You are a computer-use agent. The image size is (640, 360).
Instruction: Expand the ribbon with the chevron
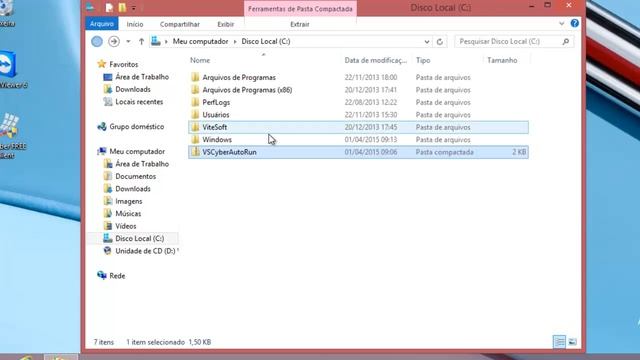561,24
